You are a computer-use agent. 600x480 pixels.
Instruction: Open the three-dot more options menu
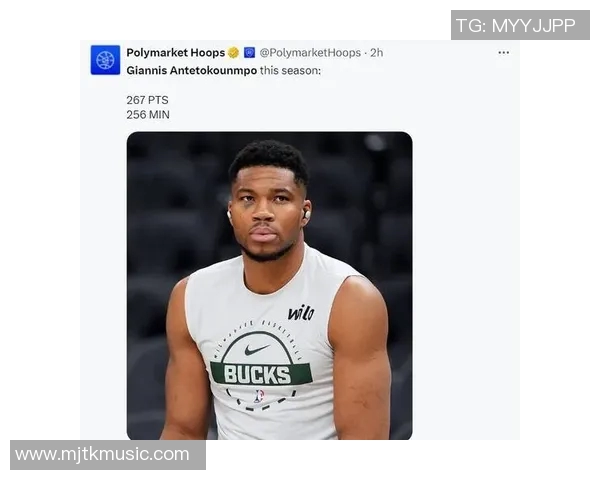coord(503,53)
